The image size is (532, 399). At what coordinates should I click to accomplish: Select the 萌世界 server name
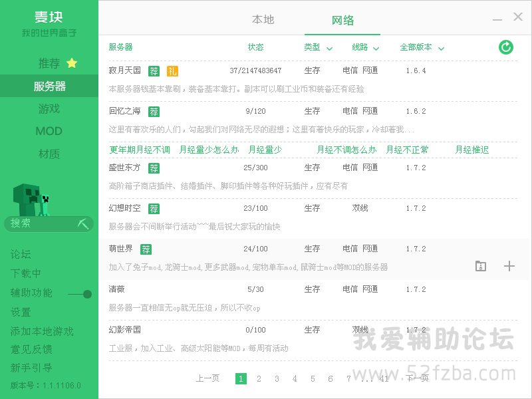[120, 249]
